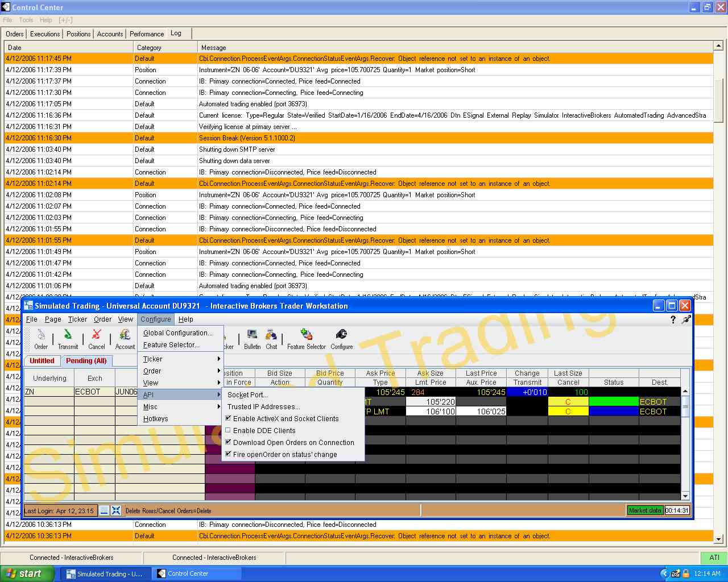Switch to the Untitled page tab
Screen dimensions: 728x582
coord(42,361)
